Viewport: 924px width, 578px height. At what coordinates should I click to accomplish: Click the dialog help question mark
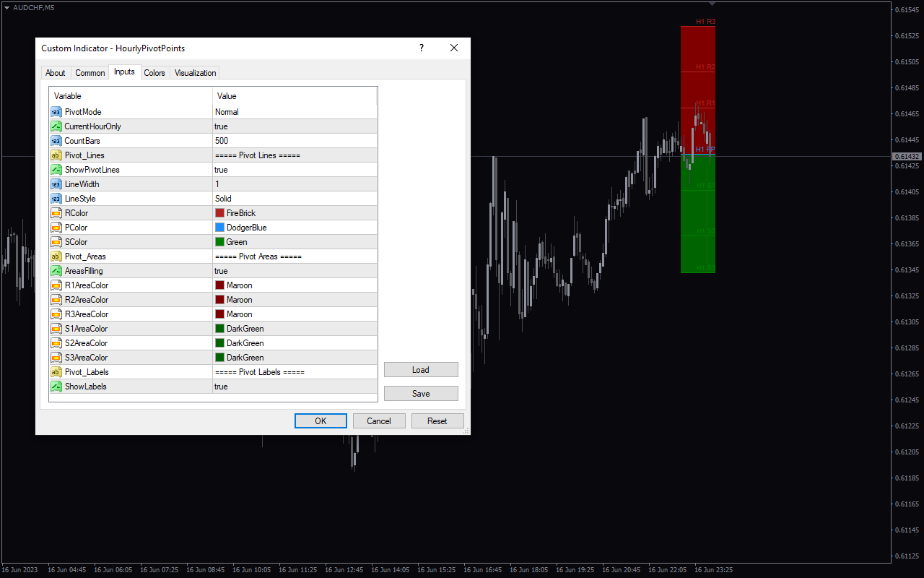(422, 48)
